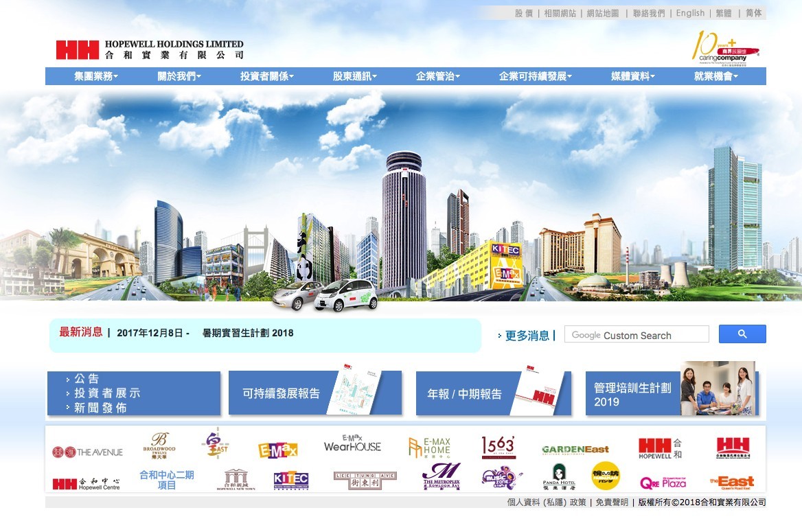The image size is (802, 532).
Task: Open the Broadwood Twelve logo
Action: point(159,445)
